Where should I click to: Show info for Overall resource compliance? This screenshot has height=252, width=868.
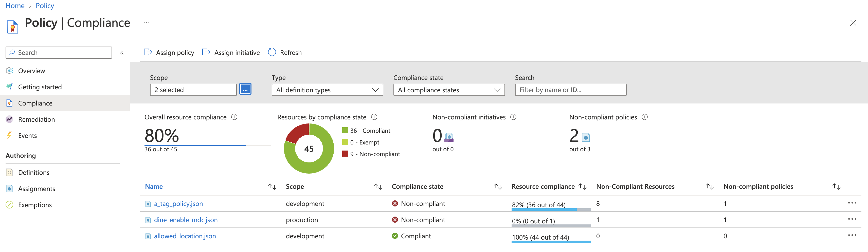(x=234, y=117)
